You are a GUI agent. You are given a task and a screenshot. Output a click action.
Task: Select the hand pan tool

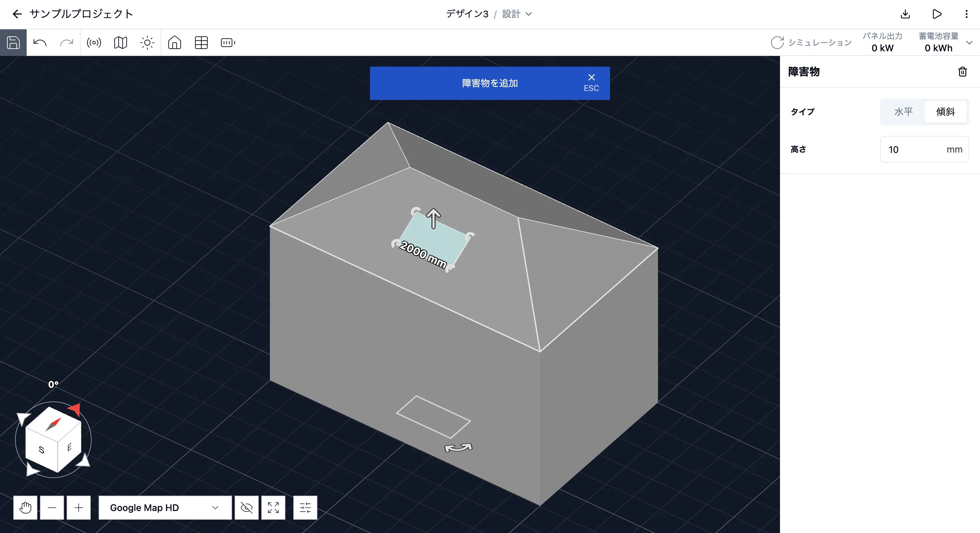click(x=25, y=508)
